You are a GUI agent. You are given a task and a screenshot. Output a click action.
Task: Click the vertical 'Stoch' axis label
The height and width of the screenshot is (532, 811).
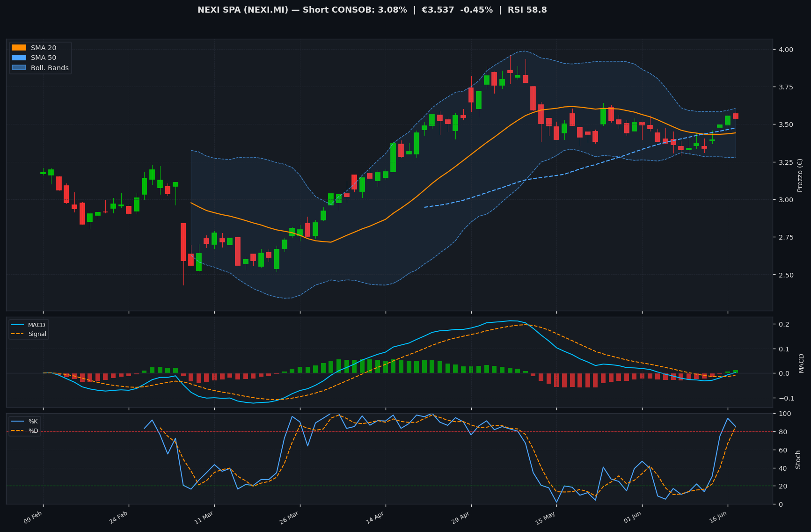pos(798,459)
